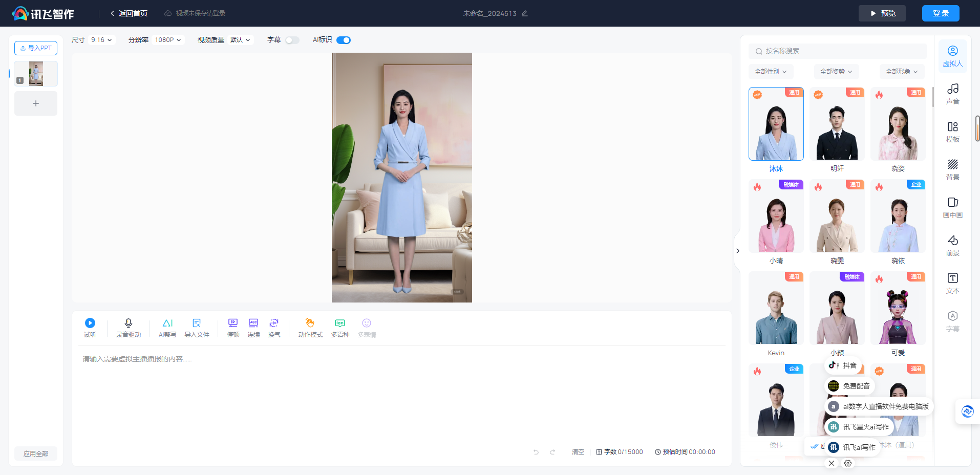Open the 分辨率 1080P resolution dropdown
980x475 pixels.
coord(168,40)
